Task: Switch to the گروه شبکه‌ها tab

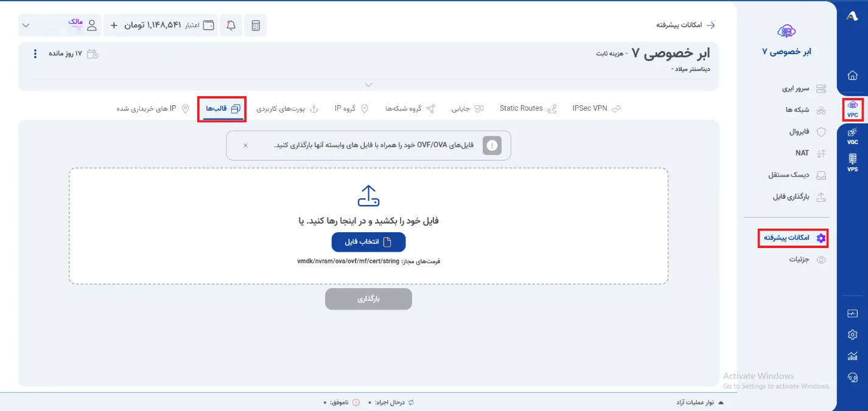Action: 410,108
